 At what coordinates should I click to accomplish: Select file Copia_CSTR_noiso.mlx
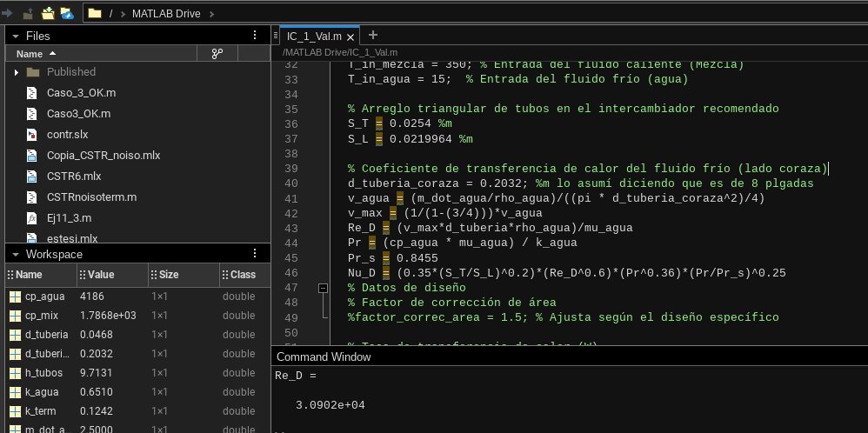pyautogui.click(x=103, y=156)
